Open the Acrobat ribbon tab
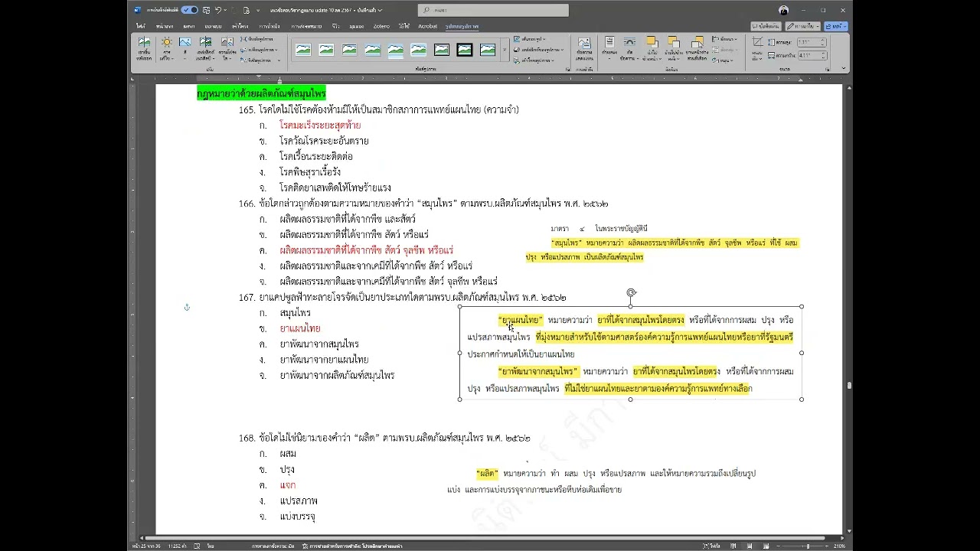Viewport: 980px width, 551px height. 427,26
